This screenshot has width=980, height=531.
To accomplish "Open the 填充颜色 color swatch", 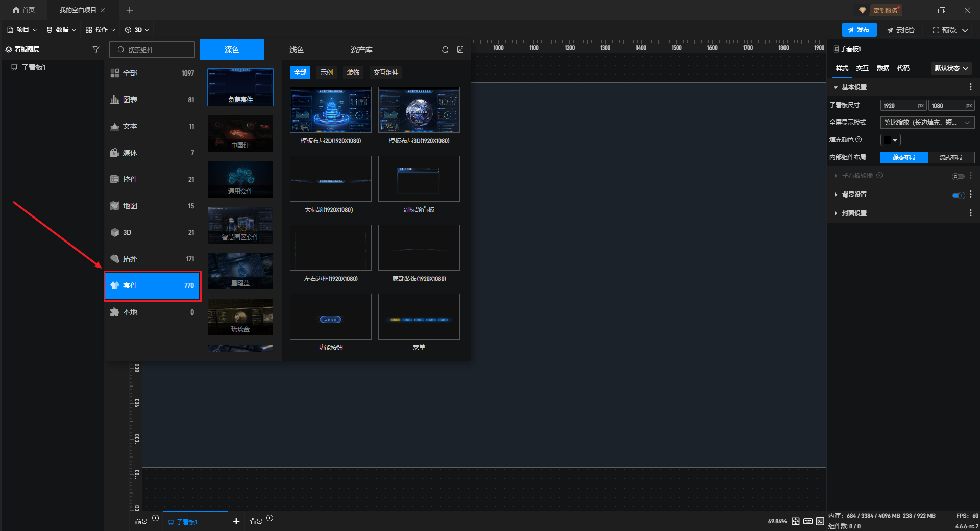I will tap(891, 140).
